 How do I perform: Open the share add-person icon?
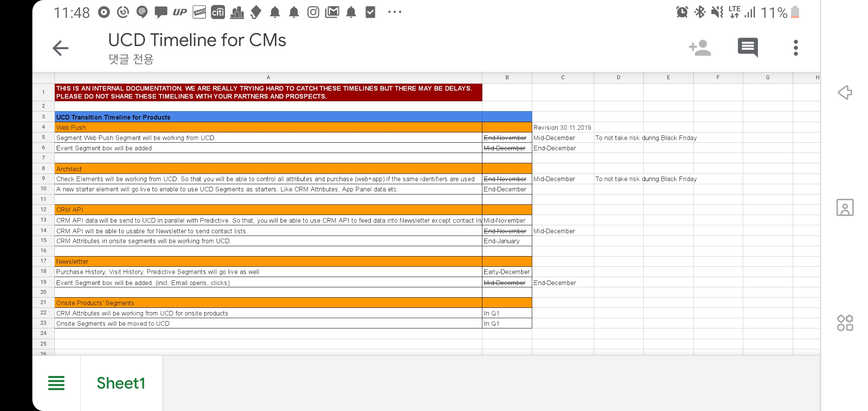tap(700, 48)
